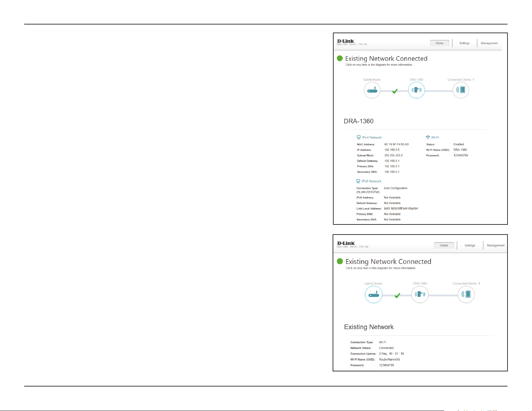Click the Uplink Router icon above the DRA-1360 details
The width and height of the screenshot is (532, 411).
(x=372, y=90)
